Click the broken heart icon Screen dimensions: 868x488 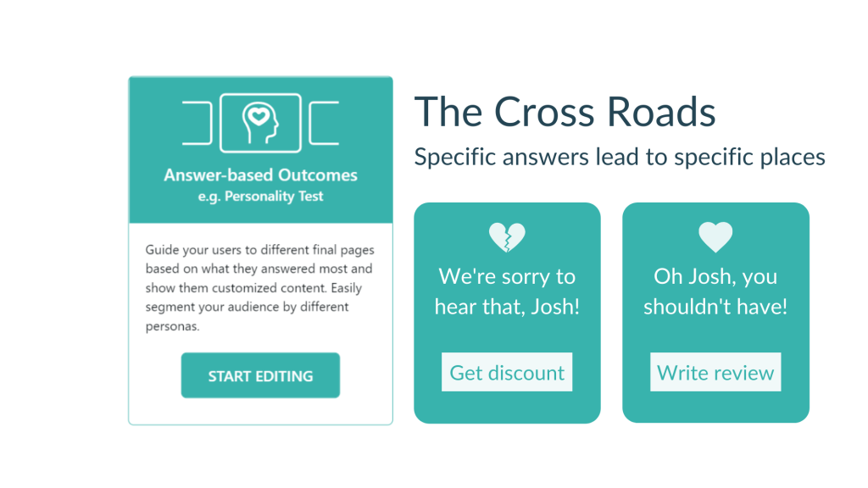tap(507, 237)
